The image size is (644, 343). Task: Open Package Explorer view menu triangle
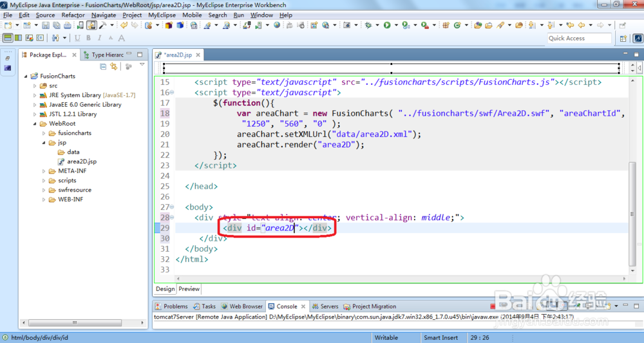(x=142, y=65)
